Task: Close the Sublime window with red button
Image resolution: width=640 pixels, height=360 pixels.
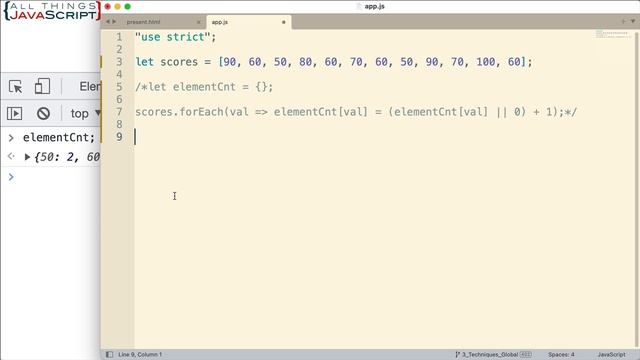Action: 108,7
